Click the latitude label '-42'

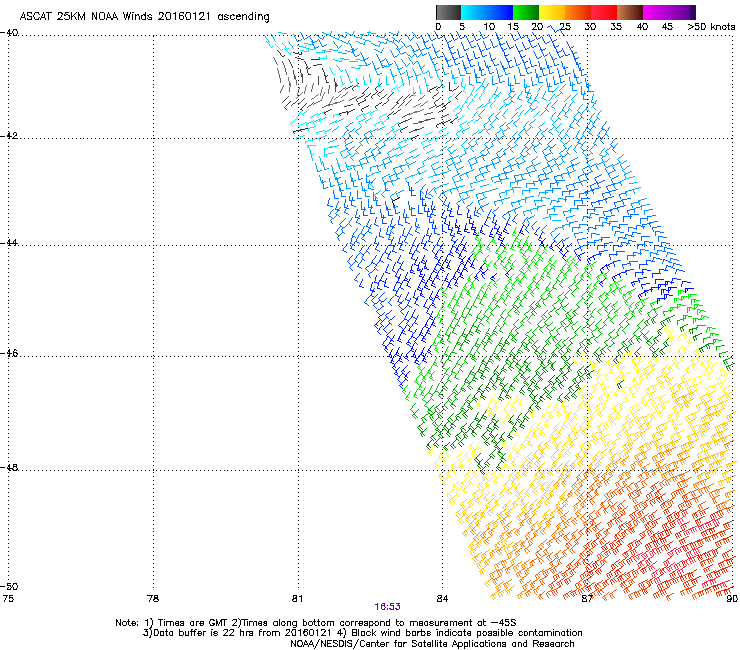pos(9,136)
